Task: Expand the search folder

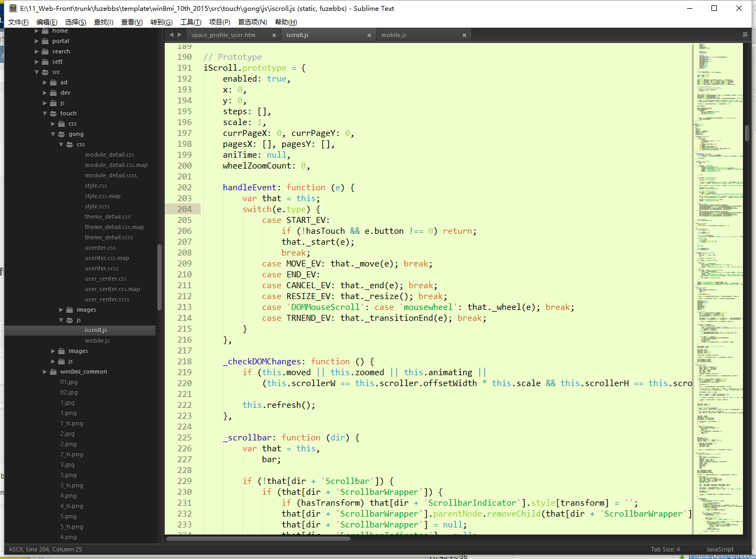Action: (37, 51)
